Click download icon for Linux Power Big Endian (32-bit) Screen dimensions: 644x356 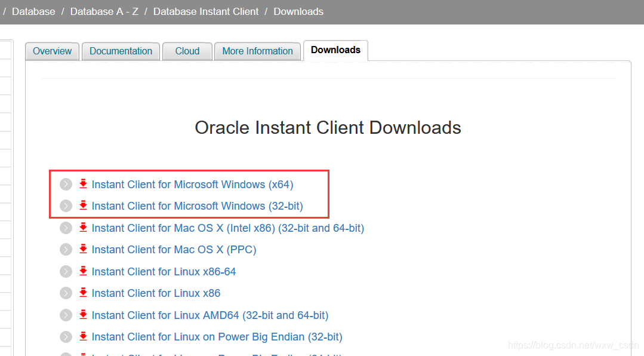(83, 336)
